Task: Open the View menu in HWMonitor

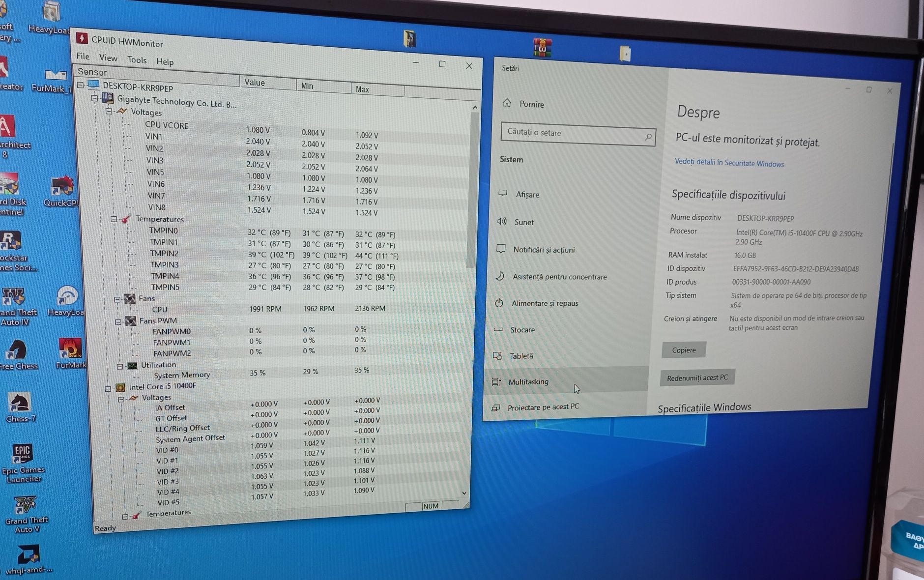Action: click(x=108, y=58)
